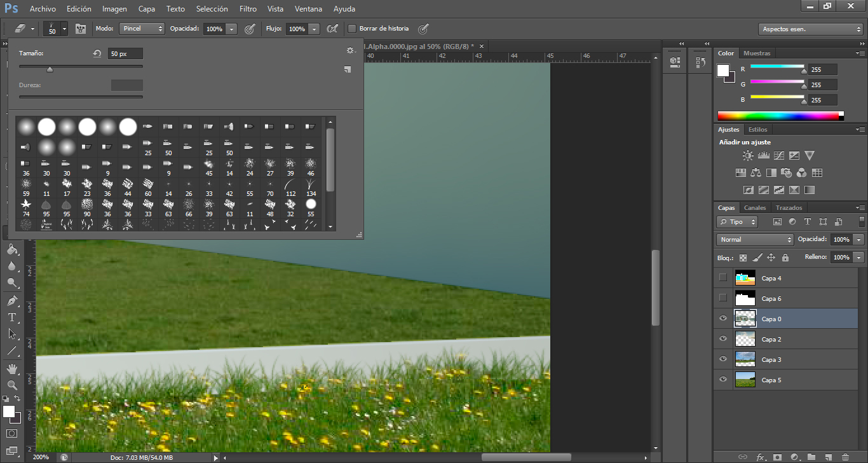This screenshot has height=463, width=868.
Task: Hide the Capa 5 layer
Action: [x=723, y=380]
